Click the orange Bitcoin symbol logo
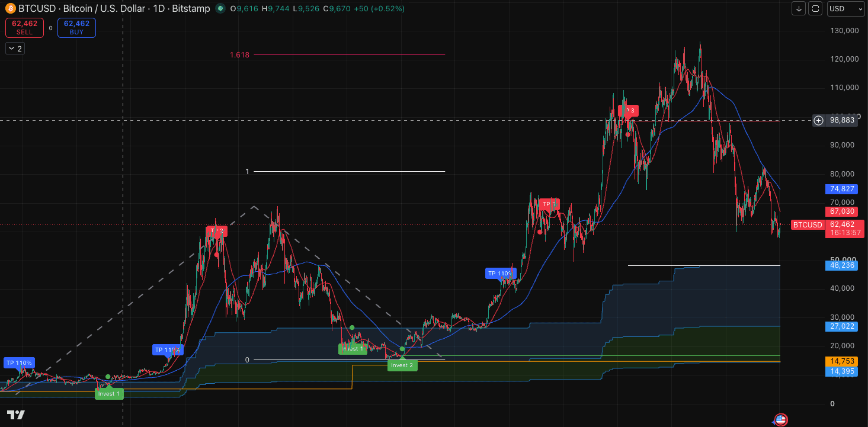This screenshot has height=427, width=868. point(10,9)
